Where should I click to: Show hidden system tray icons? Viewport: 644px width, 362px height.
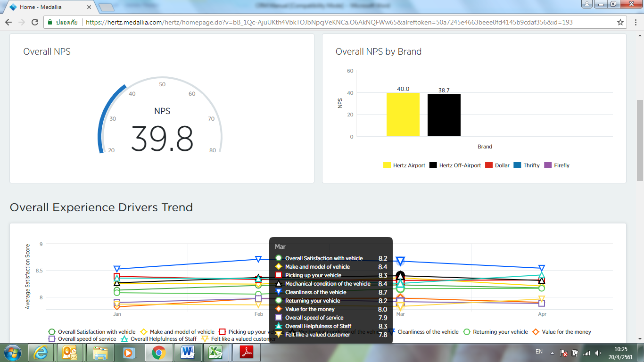[552, 353]
